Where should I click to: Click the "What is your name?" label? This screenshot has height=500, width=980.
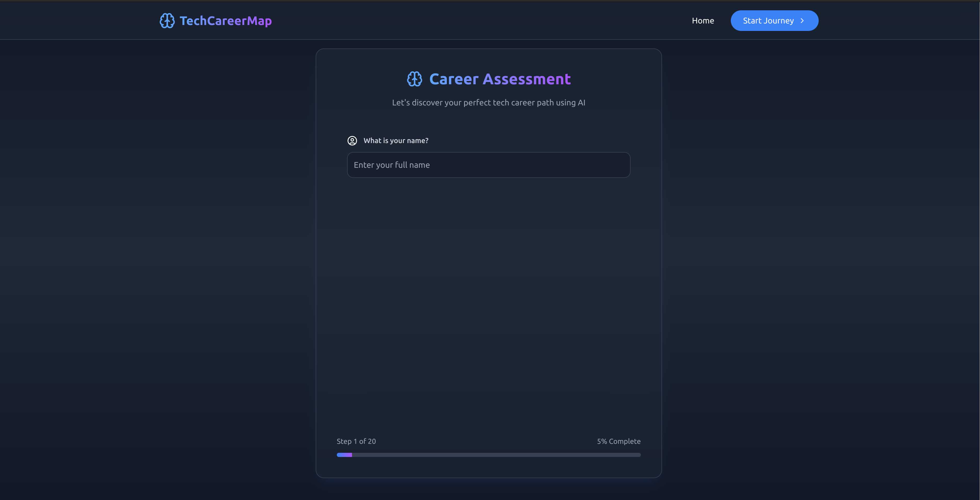(396, 141)
